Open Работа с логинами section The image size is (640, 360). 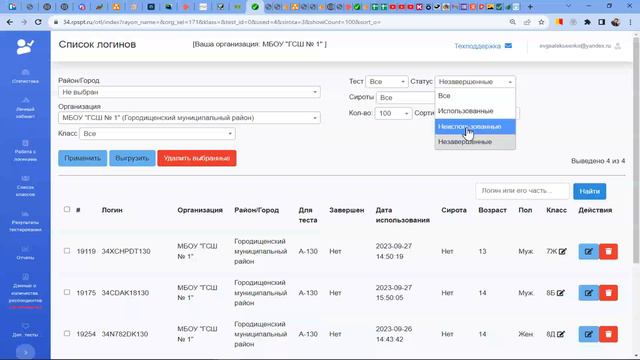25,151
